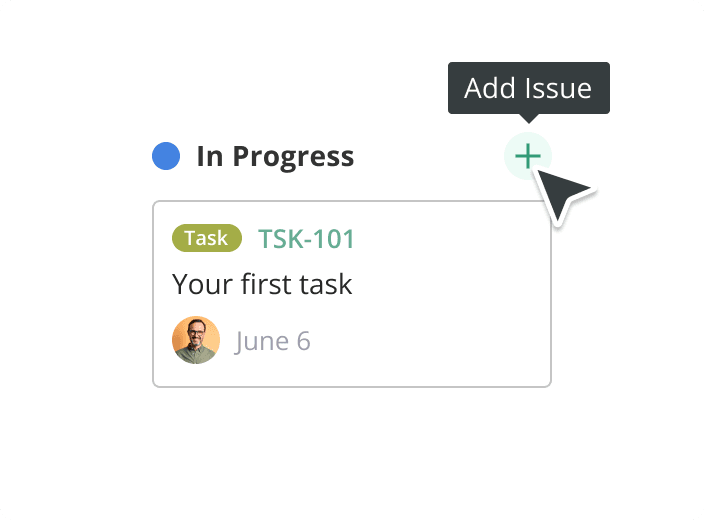Click the Add Issue tooltip label
The height and width of the screenshot is (520, 704).
coord(528,88)
